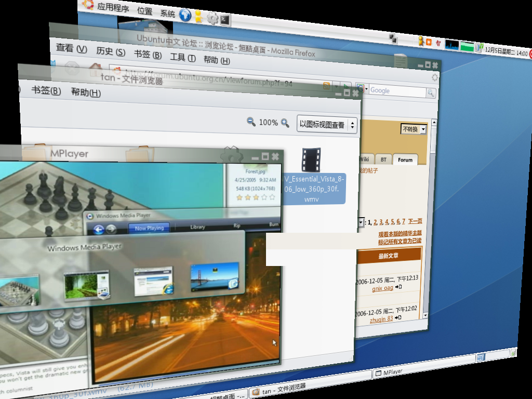Open the Firefox 工具(T) menu
This screenshot has width=532, height=399.
click(183, 57)
